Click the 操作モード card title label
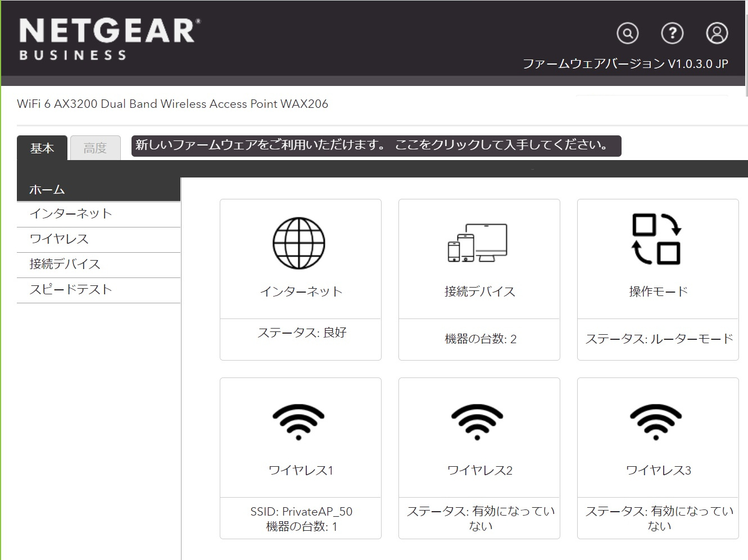Screen dimensions: 748x560 [x=658, y=292]
